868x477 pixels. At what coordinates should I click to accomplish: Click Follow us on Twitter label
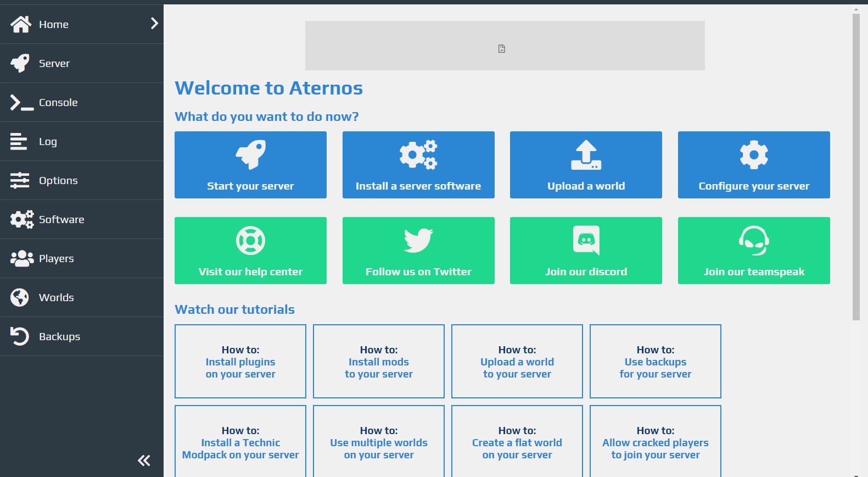418,272
